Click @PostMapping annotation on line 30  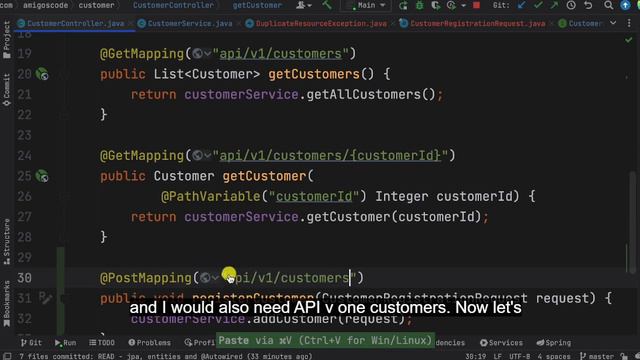[146, 278]
